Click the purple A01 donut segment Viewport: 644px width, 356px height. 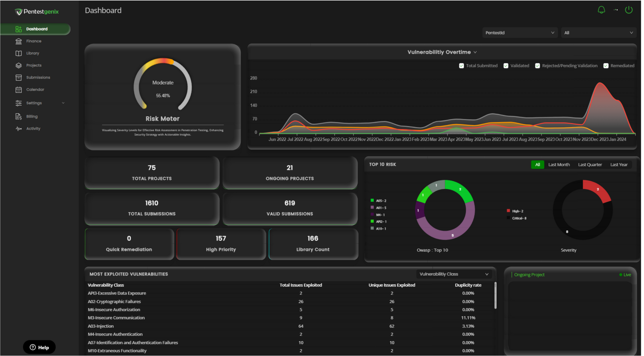[452, 235]
